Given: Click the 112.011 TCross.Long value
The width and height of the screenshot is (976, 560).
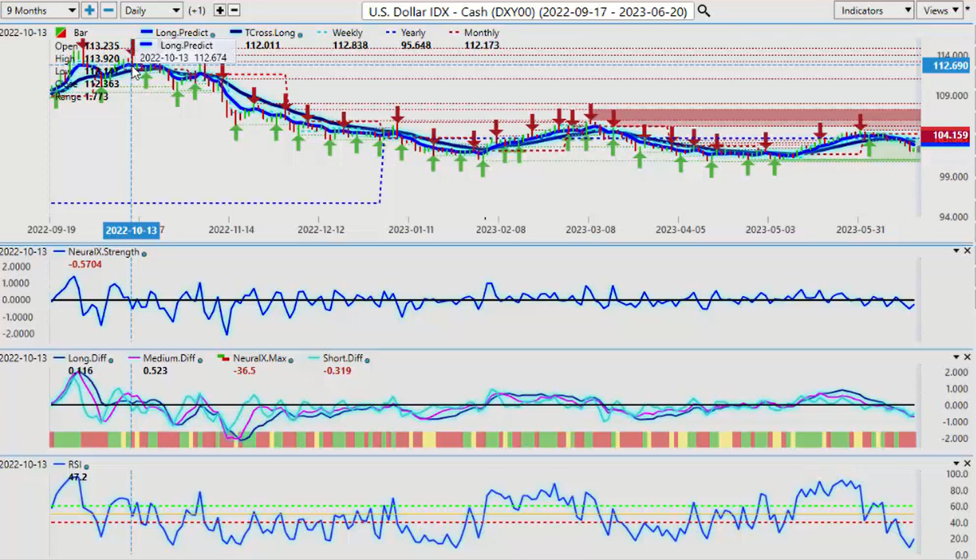Looking at the screenshot, I should [x=263, y=45].
